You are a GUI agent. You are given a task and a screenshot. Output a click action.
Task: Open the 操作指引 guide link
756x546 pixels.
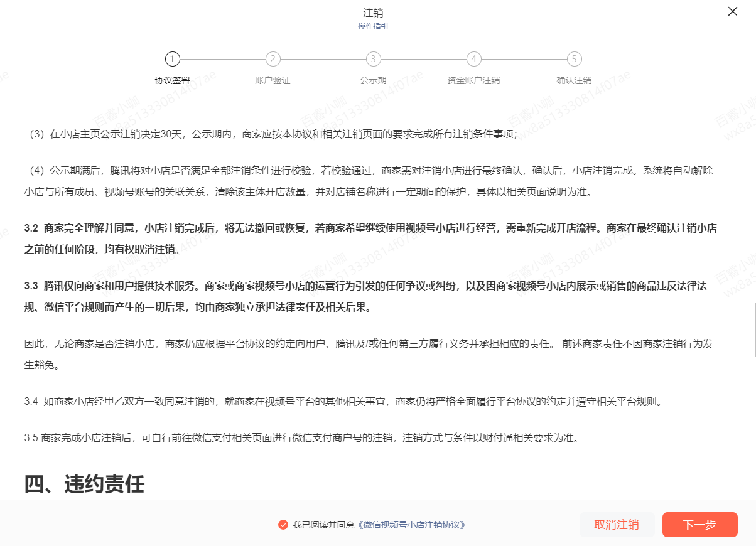(x=374, y=26)
